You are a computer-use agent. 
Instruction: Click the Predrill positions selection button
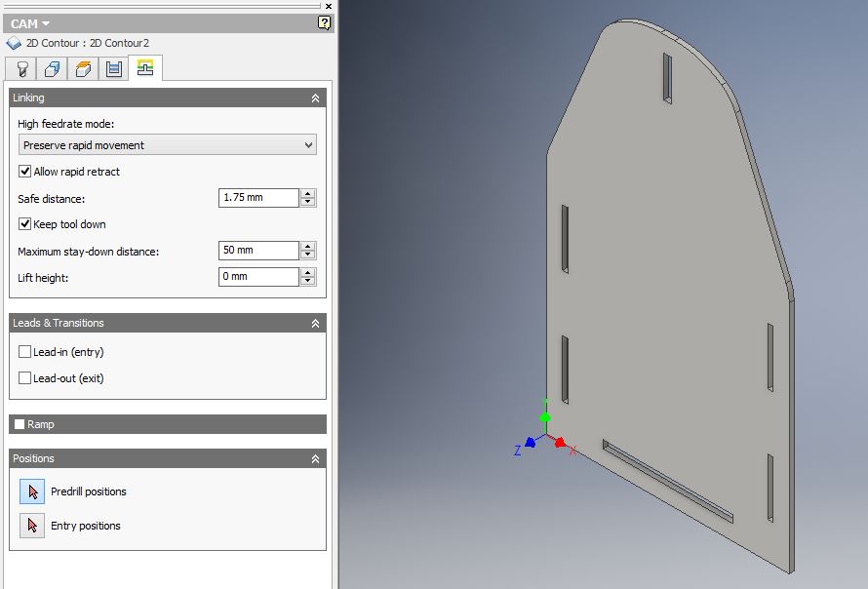click(32, 491)
